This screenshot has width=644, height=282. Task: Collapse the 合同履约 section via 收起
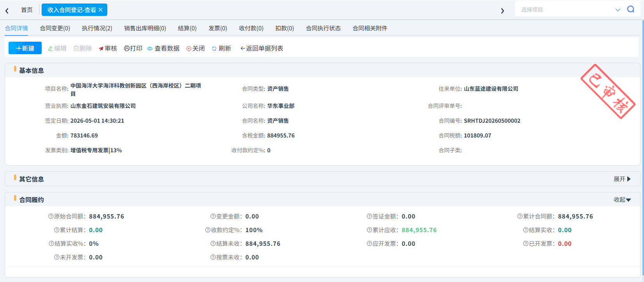click(x=622, y=199)
